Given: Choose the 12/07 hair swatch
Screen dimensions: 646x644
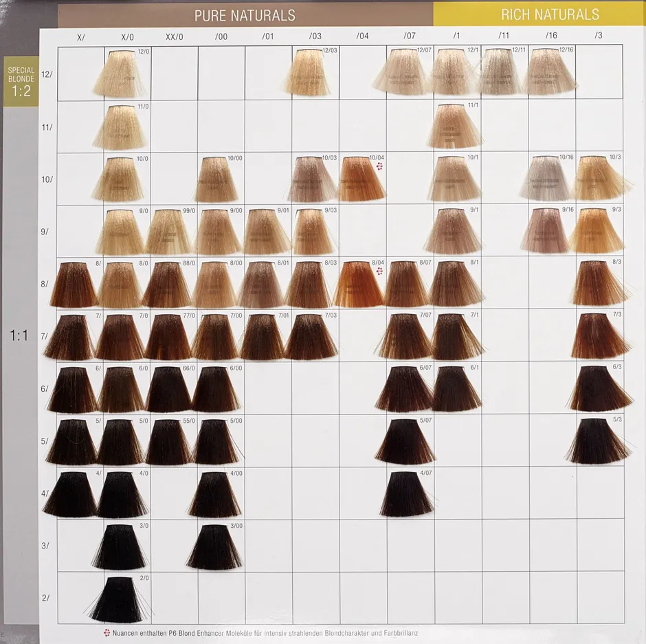Looking at the screenshot, I should 405,73.
